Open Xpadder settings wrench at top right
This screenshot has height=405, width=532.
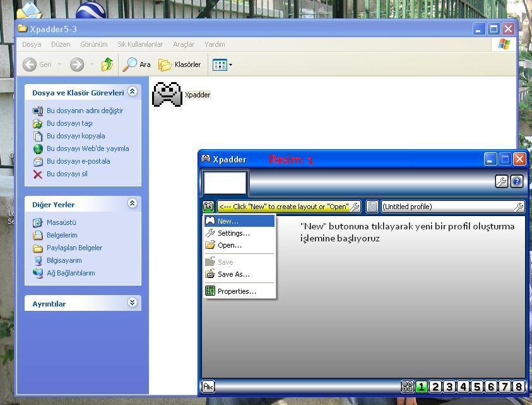[x=501, y=181]
